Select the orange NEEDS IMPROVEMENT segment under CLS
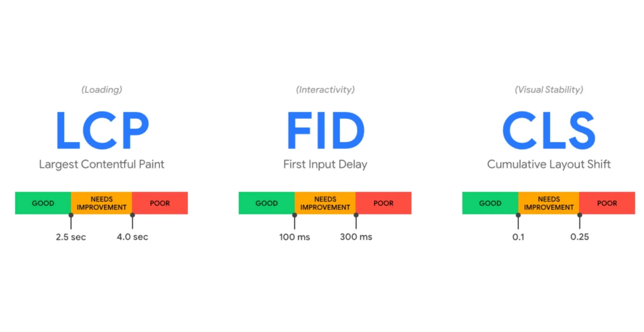Screen dimensions: 644x332 [549, 203]
